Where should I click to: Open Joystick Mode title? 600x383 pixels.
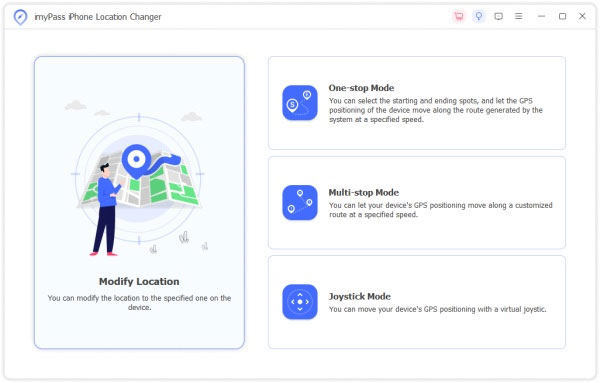(360, 296)
